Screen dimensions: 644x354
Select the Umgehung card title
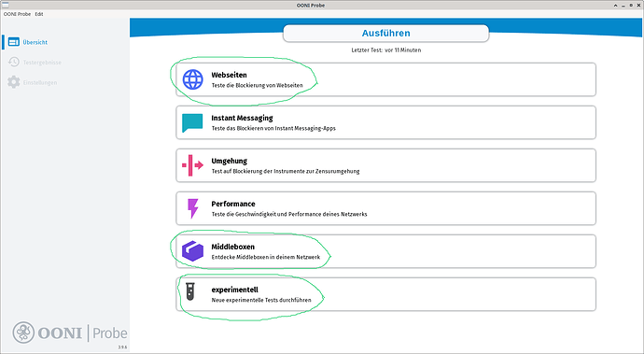tap(230, 161)
